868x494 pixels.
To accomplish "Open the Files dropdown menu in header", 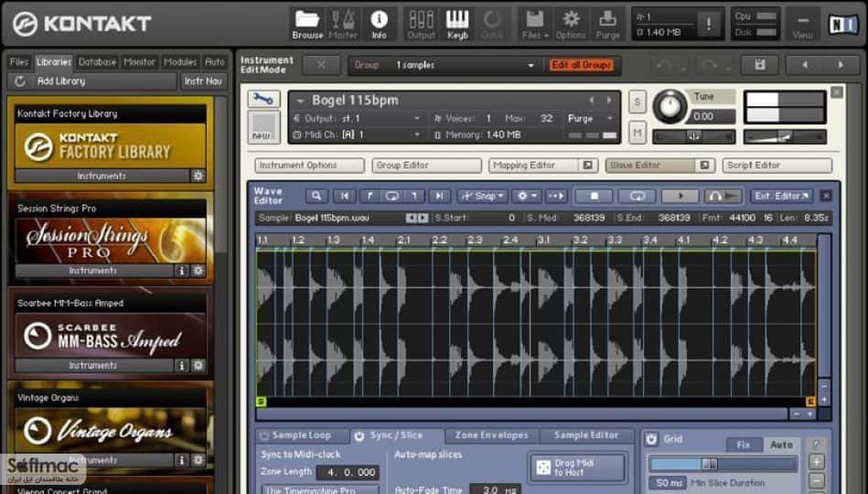I will pos(535,23).
